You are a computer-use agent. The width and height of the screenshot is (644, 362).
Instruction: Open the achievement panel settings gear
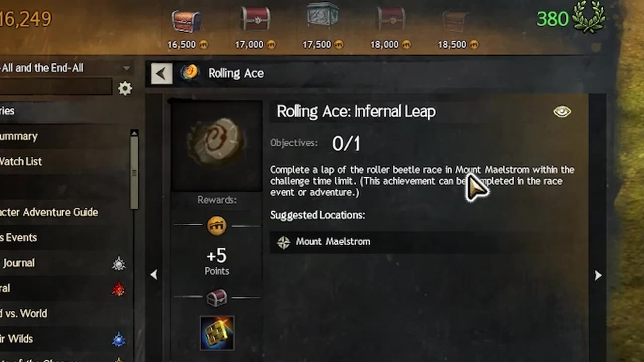click(125, 88)
